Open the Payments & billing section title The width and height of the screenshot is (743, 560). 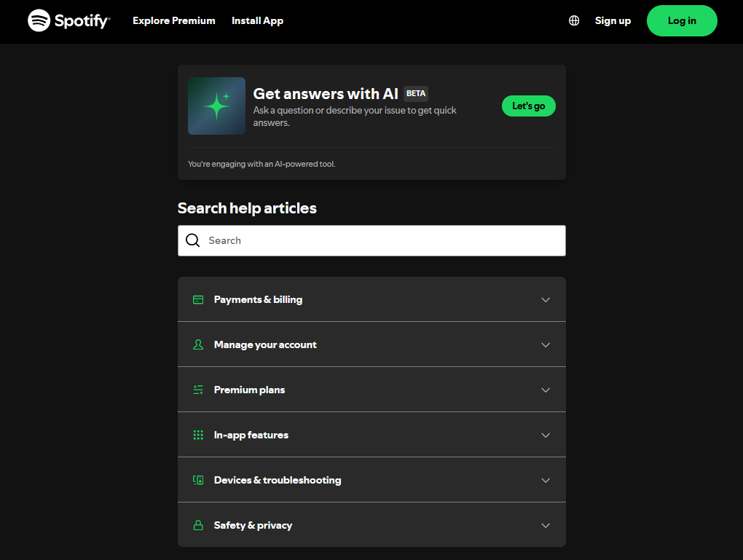[x=259, y=299]
